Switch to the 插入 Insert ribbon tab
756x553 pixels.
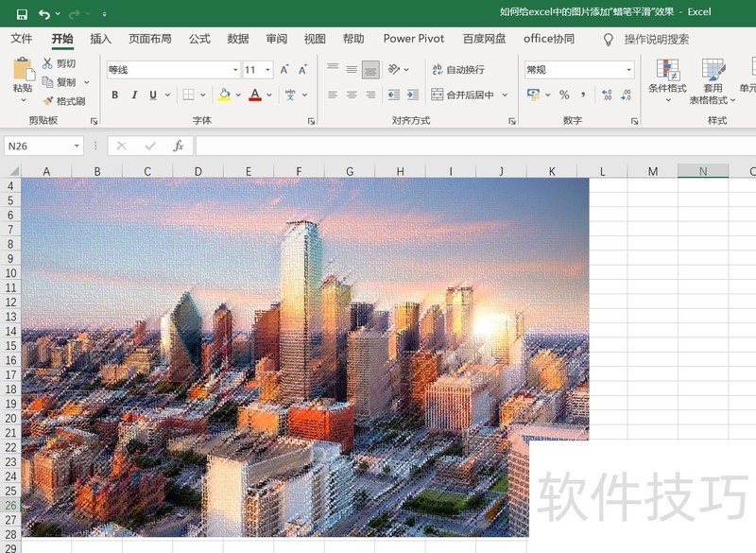click(99, 40)
